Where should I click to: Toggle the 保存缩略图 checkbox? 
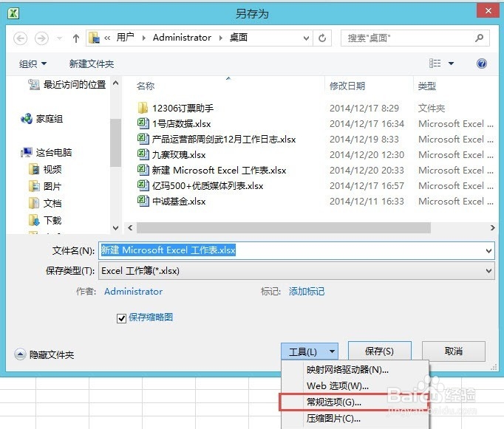pyautogui.click(x=121, y=318)
